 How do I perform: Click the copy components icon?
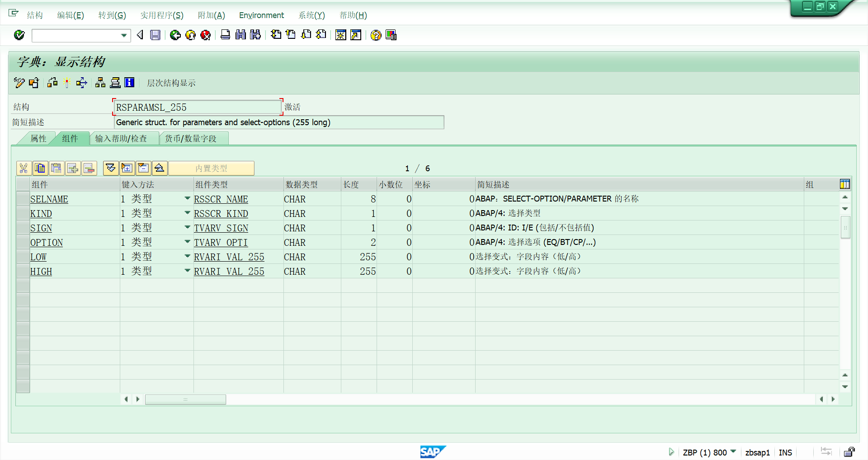coord(41,168)
